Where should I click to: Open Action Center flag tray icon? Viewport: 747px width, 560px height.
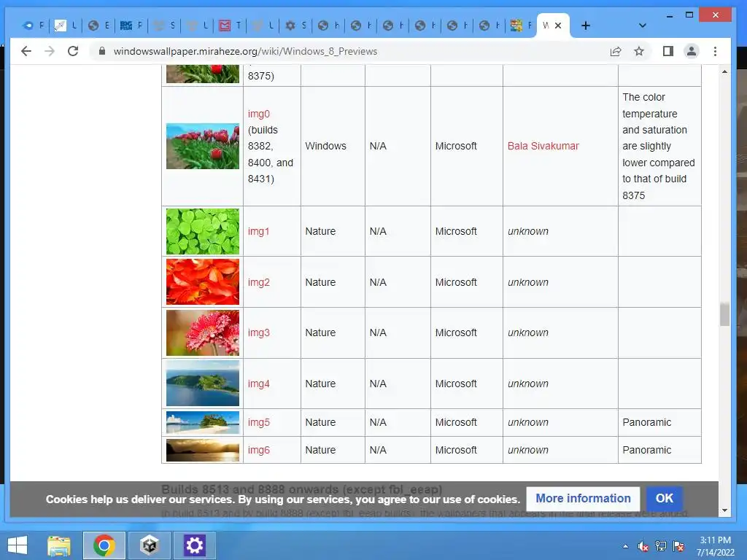(x=678, y=546)
